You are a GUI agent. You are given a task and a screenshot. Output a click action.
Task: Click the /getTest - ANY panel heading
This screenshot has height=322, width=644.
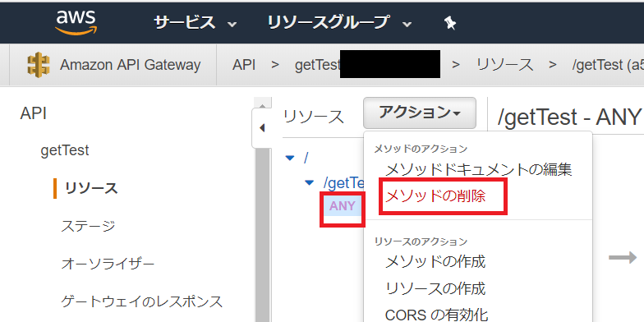coord(570,117)
